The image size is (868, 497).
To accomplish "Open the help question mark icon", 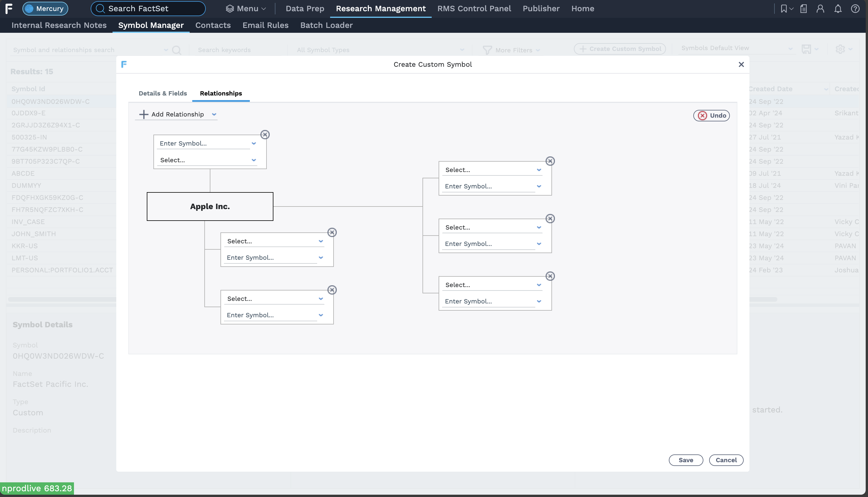I will click(855, 9).
